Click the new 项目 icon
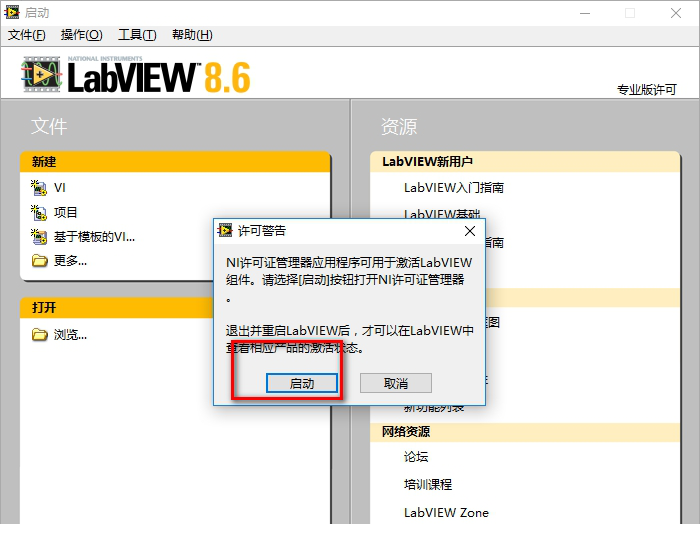 click(x=39, y=212)
